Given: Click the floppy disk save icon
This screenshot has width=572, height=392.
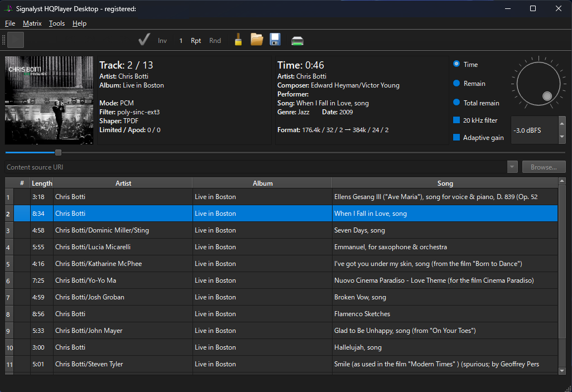Looking at the screenshot, I should [275, 40].
